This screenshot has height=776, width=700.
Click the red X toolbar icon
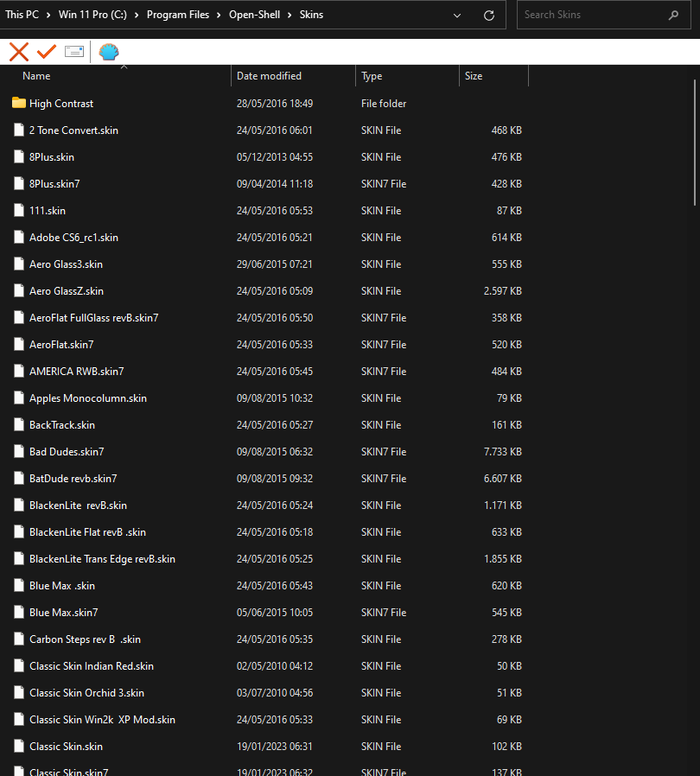[18, 51]
